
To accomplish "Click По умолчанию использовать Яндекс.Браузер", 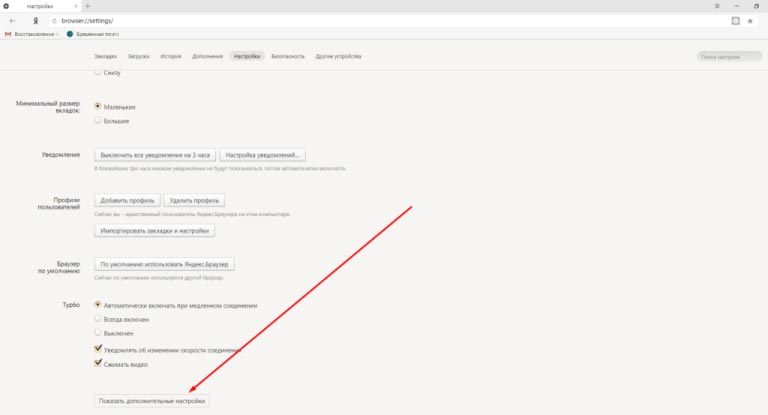I will point(164,264).
